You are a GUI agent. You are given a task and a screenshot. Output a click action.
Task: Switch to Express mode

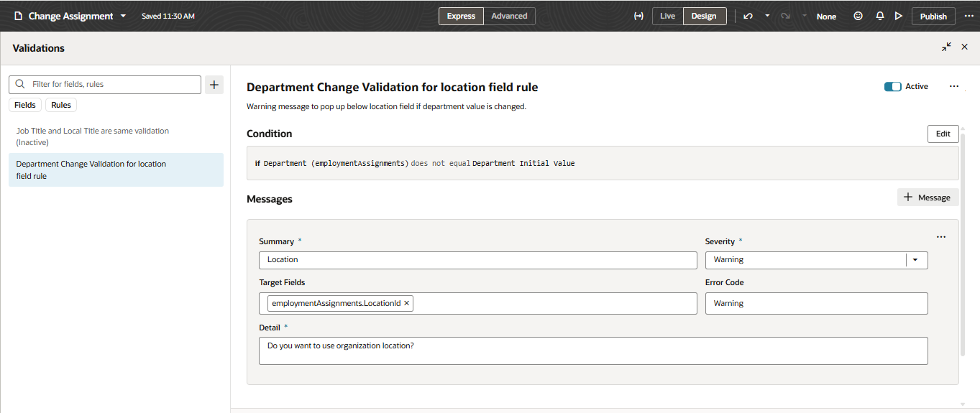click(x=461, y=16)
